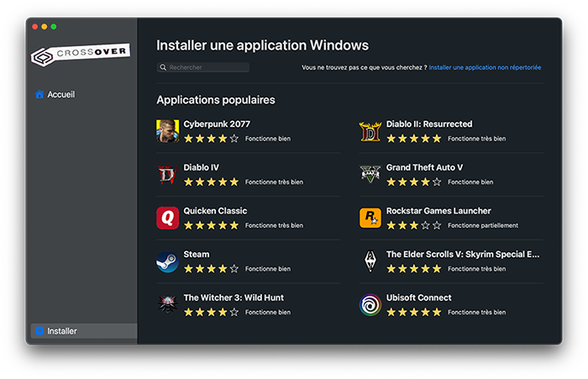Click the star rating for Cyberpunk 2077
The width and height of the screenshot is (588, 379).
[211, 139]
